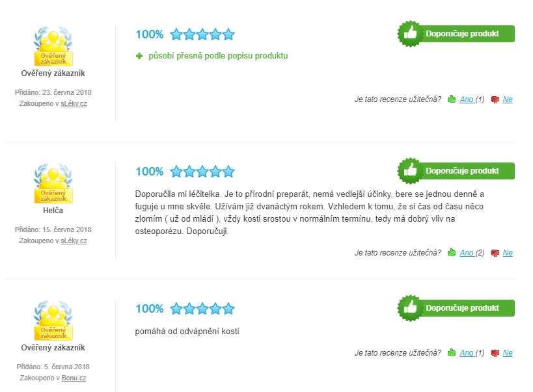The image size is (533, 392).
Task: Vote 'Ano (2)' on Helča's review
Action: 472,253
